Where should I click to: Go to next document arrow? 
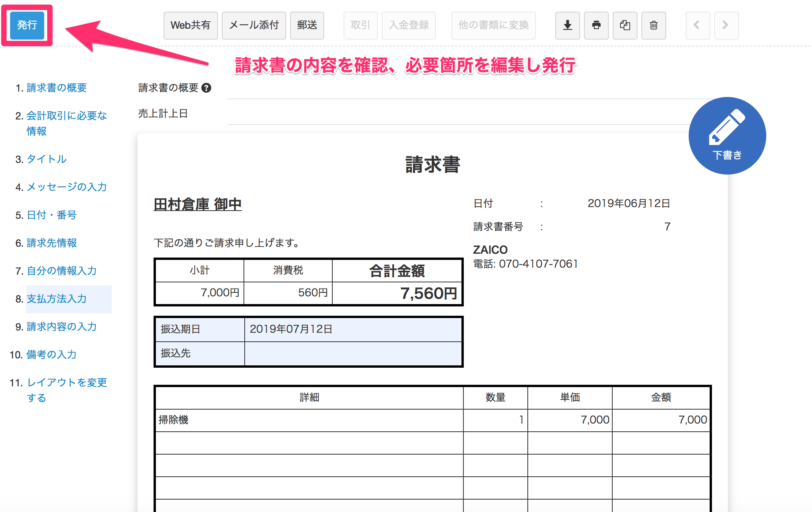coord(726,25)
